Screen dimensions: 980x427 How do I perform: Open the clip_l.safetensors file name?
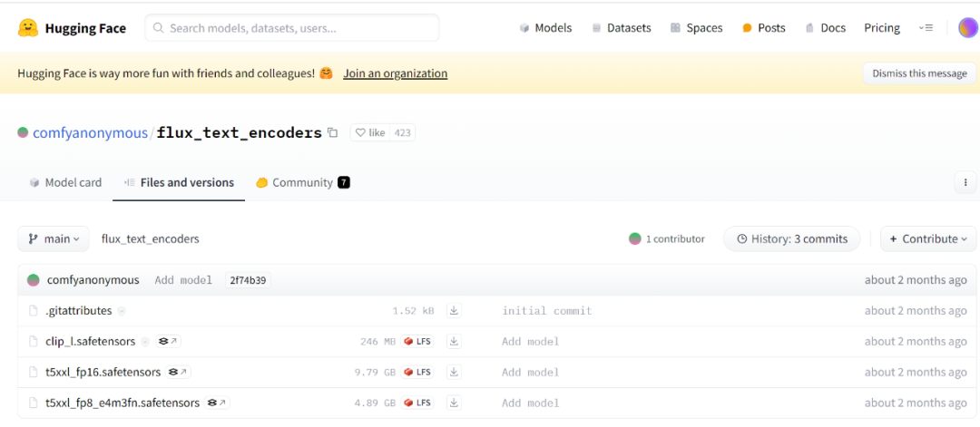90,342
